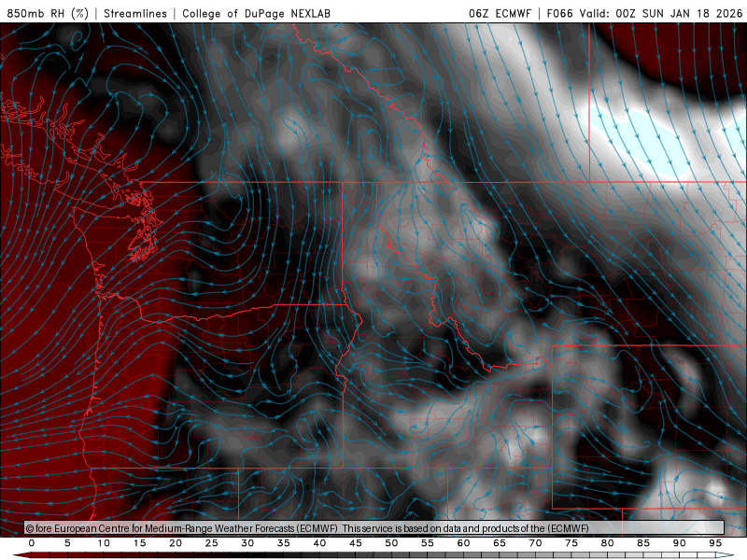Select the '75' color bar label
This screenshot has height=560, width=747.
571,543
